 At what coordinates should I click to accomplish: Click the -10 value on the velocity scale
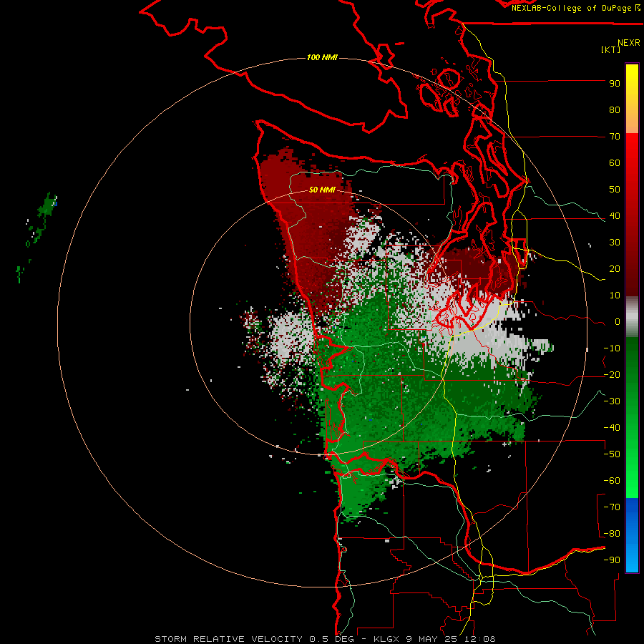tap(612, 348)
